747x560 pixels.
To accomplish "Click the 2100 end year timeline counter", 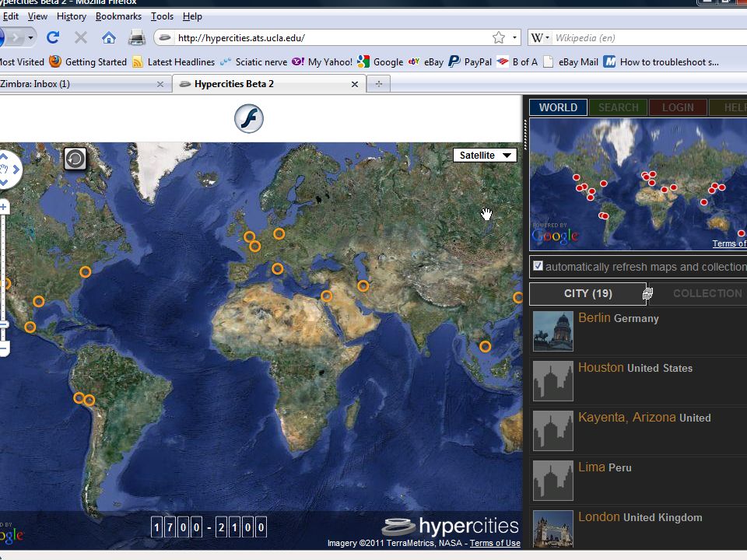I will (x=241, y=527).
